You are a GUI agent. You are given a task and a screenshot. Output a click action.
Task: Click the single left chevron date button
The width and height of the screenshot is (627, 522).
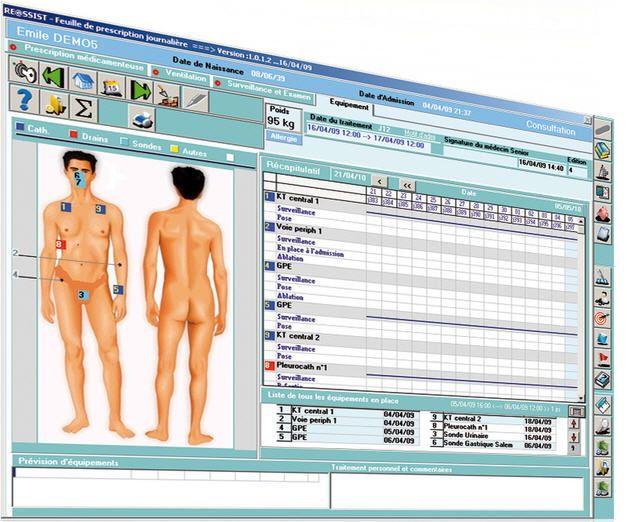379,181
